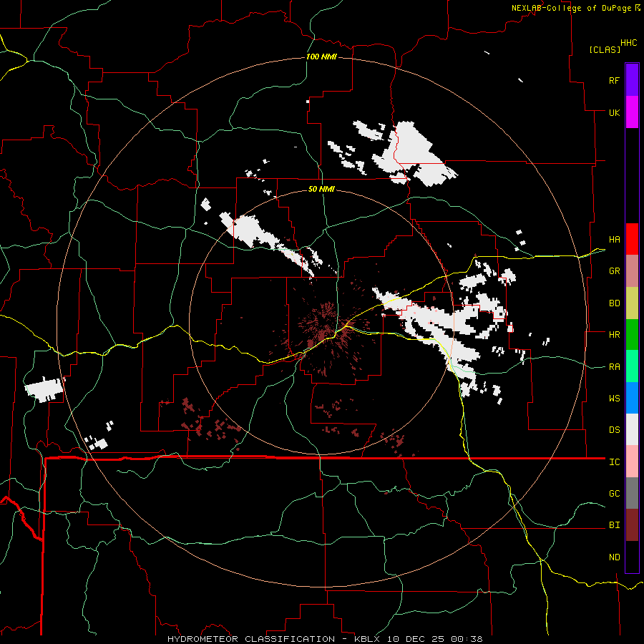The width and height of the screenshot is (644, 644).
Task: Click the HYDROMETEOR CLASSIFICATION title text
Action: click(251, 639)
